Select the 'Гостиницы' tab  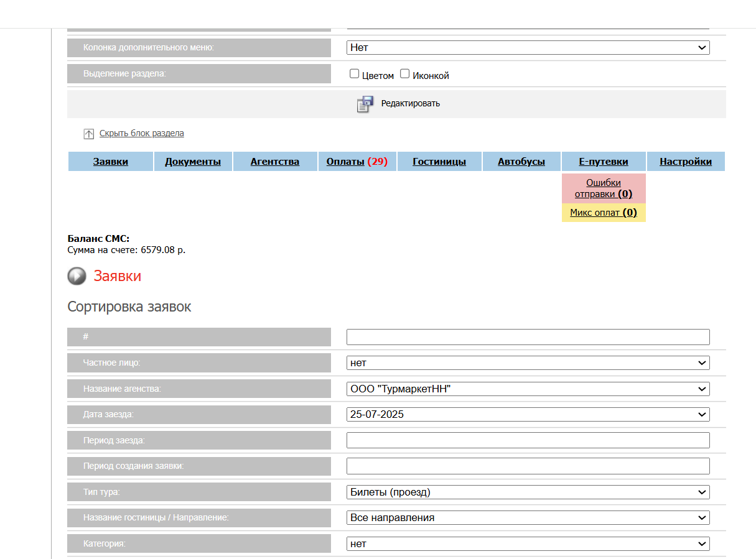coord(439,162)
